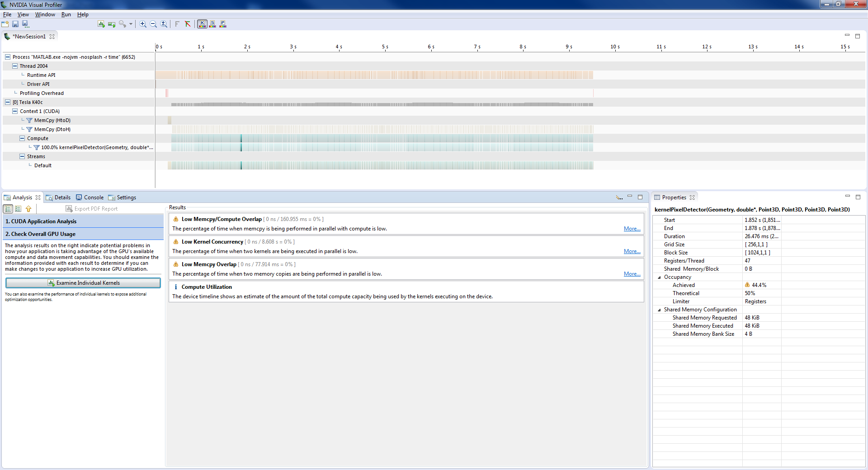868x470 pixels.
Task: Toggle color by kernel (K) mode
Action: tap(202, 24)
